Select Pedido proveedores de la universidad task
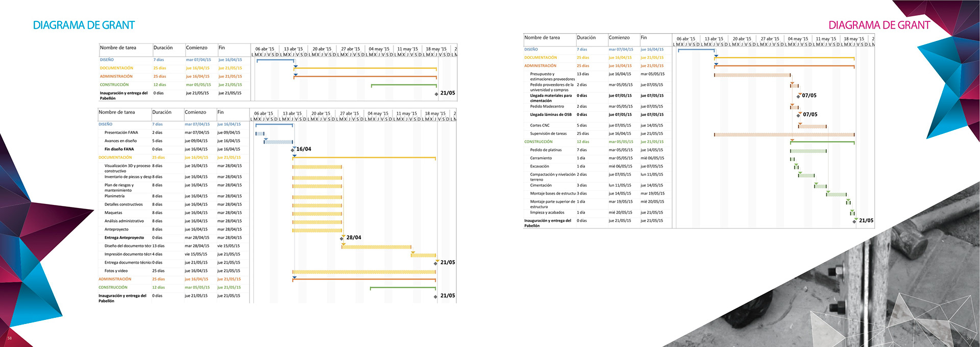 coord(552,87)
